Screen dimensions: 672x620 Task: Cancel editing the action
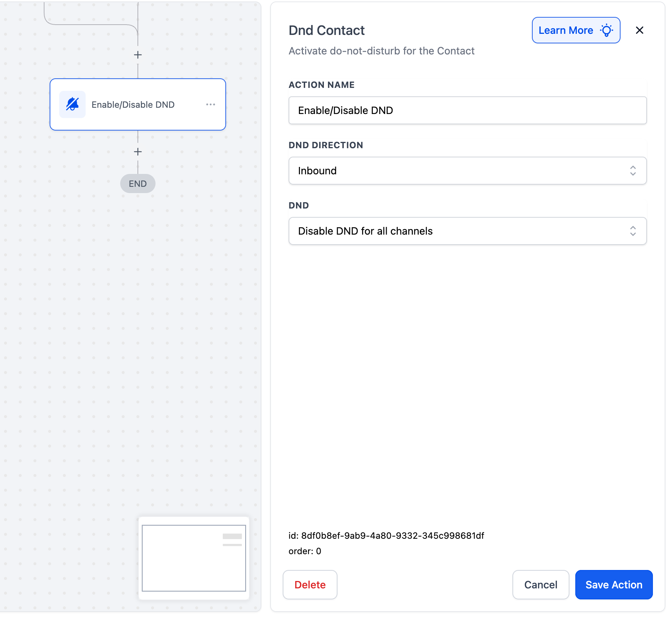[540, 585]
